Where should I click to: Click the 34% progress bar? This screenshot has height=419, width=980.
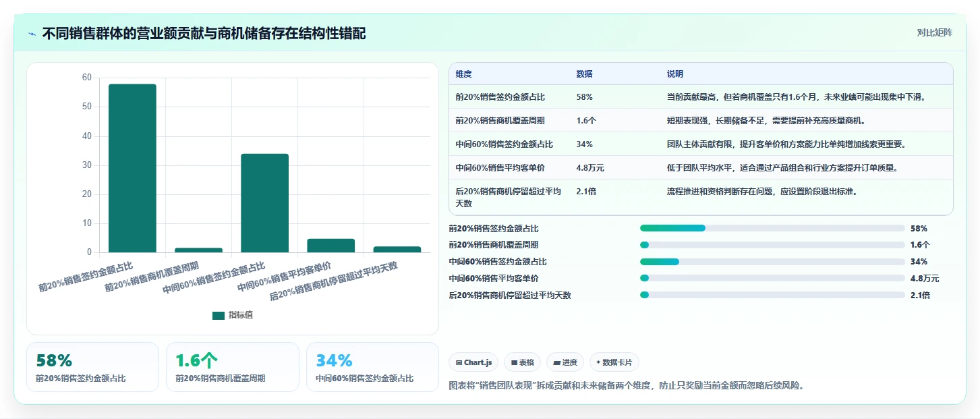click(772, 261)
